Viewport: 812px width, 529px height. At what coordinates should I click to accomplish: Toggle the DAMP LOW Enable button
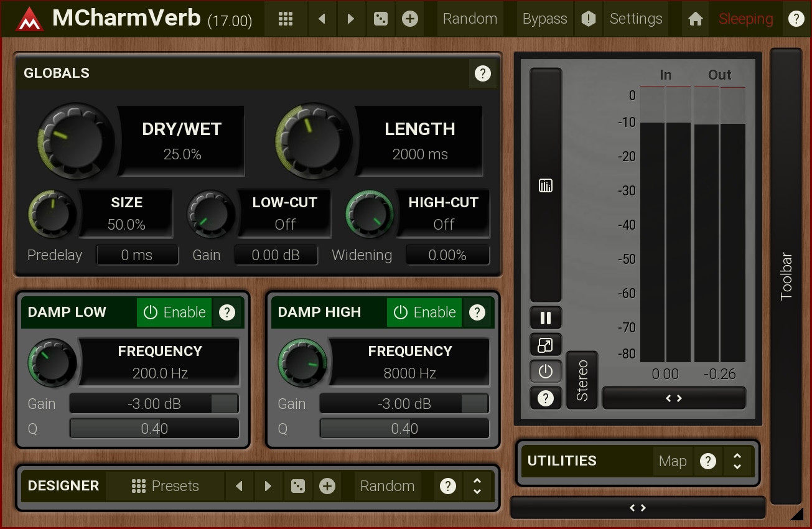174,312
